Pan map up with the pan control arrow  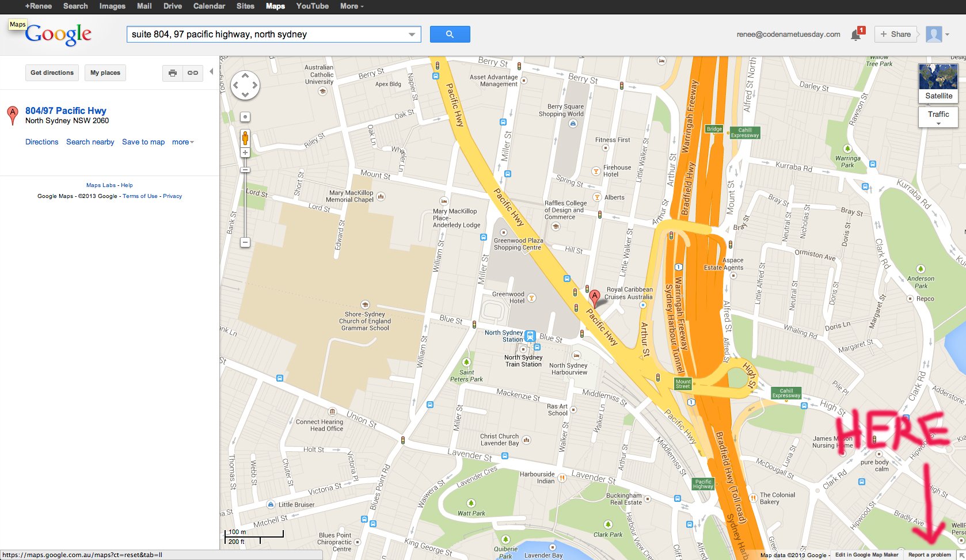coord(245,75)
